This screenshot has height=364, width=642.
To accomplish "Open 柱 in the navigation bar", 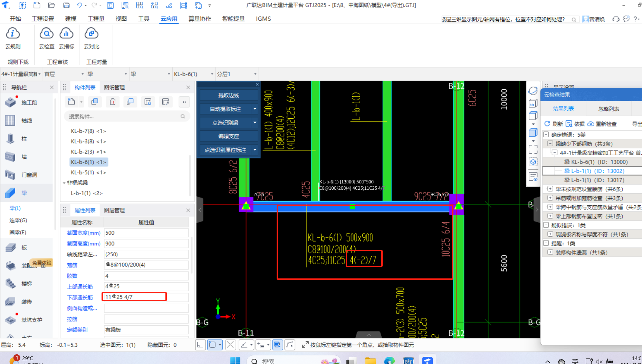I will coord(24,139).
